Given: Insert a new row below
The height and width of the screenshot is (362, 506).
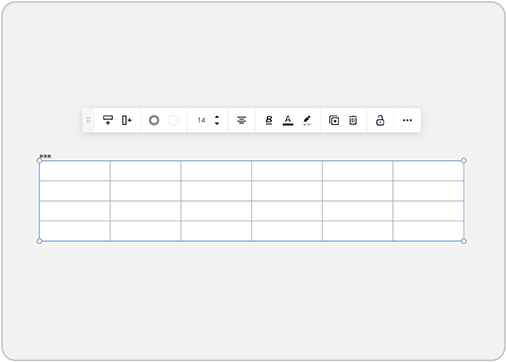Looking at the screenshot, I should (108, 120).
